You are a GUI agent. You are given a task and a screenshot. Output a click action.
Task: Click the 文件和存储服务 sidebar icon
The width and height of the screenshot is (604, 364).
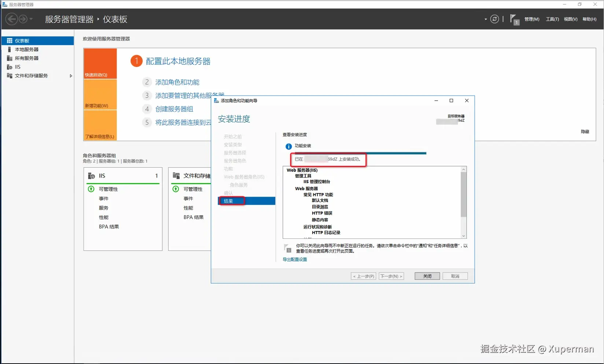(10, 76)
